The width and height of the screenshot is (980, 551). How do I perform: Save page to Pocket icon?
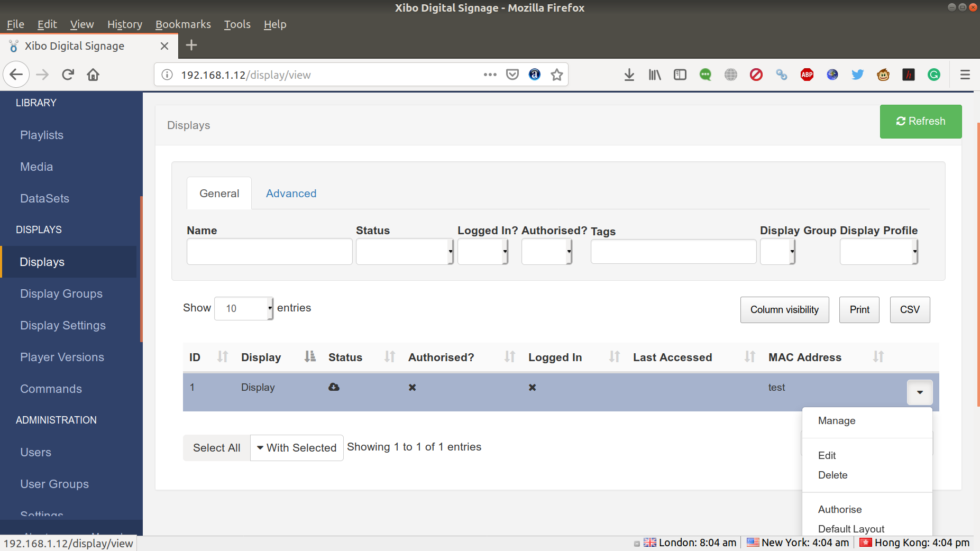point(512,75)
